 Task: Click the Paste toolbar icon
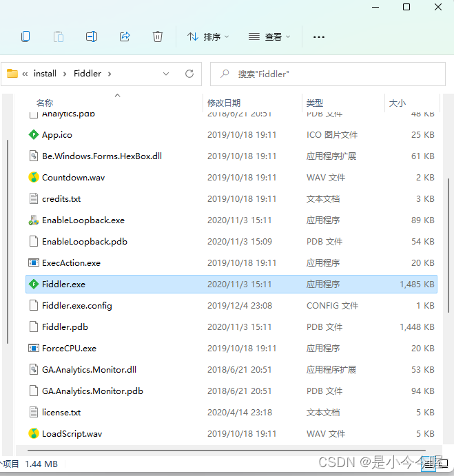(59, 37)
